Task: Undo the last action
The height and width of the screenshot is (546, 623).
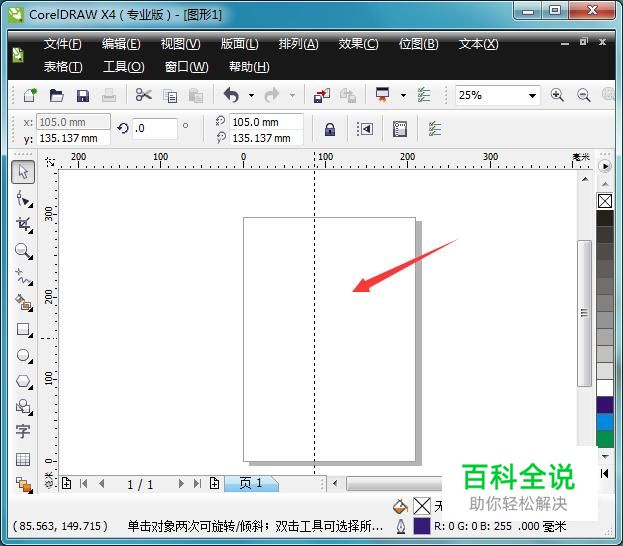Action: tap(231, 95)
